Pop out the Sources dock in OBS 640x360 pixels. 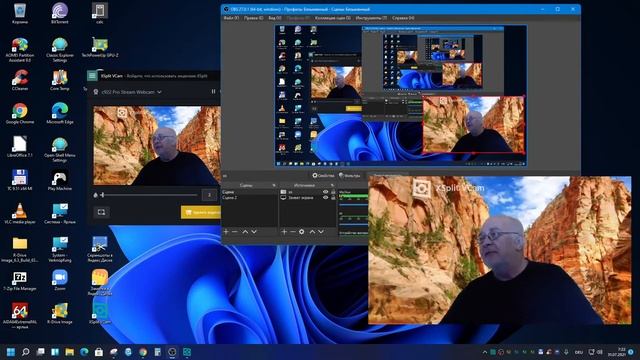point(332,185)
